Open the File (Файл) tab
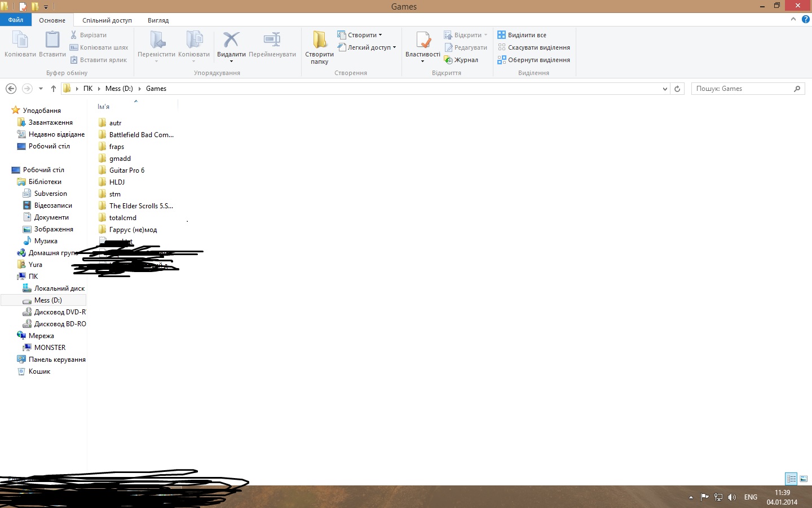 pyautogui.click(x=16, y=20)
